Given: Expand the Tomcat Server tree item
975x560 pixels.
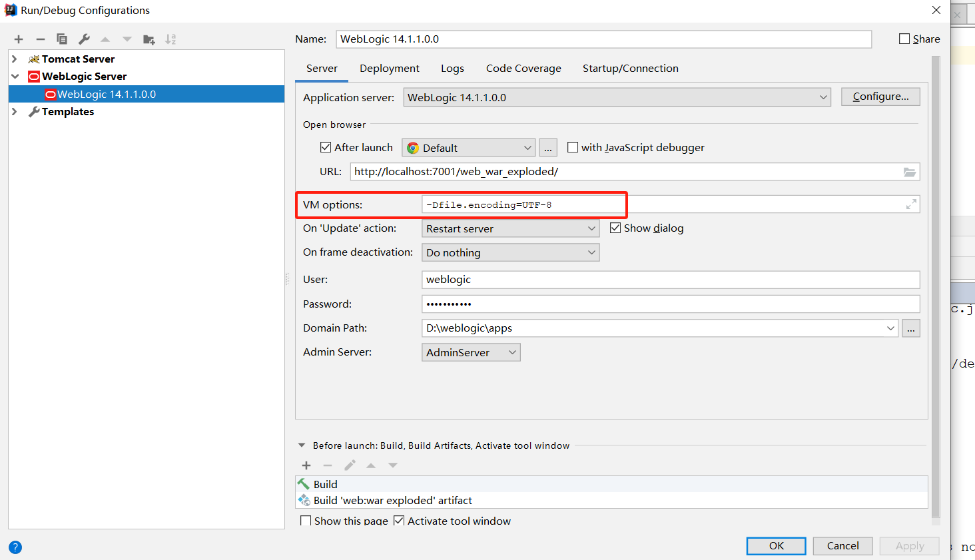Looking at the screenshot, I should tap(15, 59).
